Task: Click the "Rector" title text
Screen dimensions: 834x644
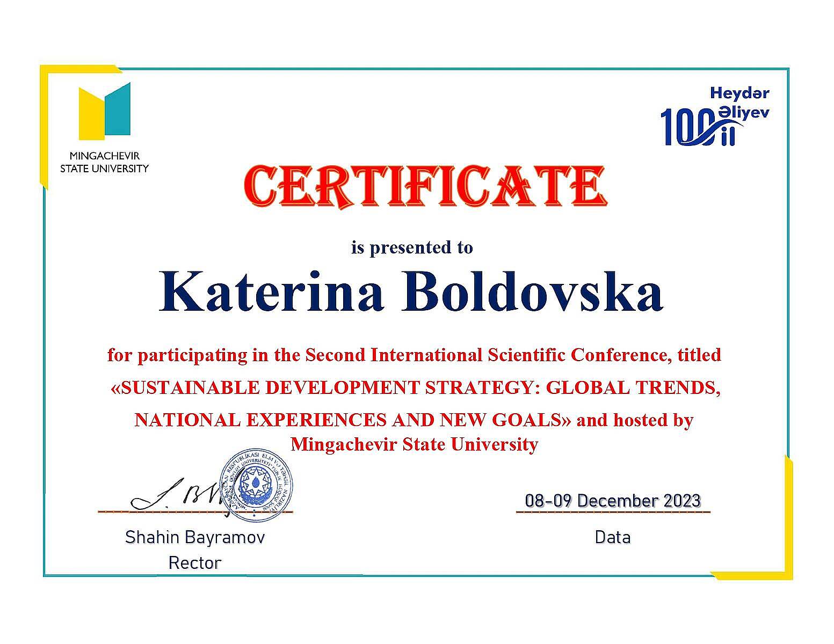Action: coord(195,563)
